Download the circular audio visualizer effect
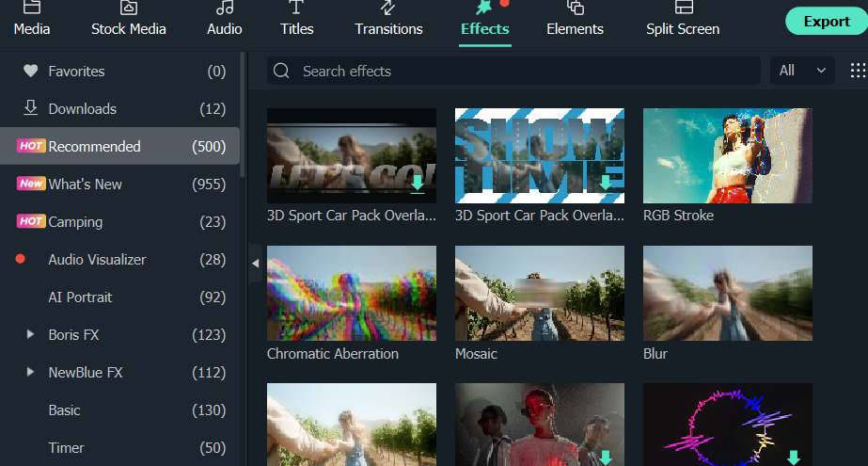The width and height of the screenshot is (868, 466). pyautogui.click(x=793, y=458)
